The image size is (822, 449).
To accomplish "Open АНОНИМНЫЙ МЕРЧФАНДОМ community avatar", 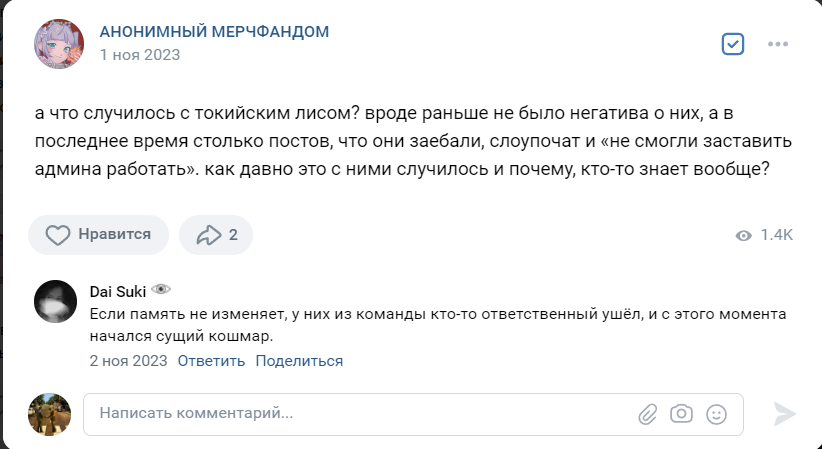I will tap(59, 44).
